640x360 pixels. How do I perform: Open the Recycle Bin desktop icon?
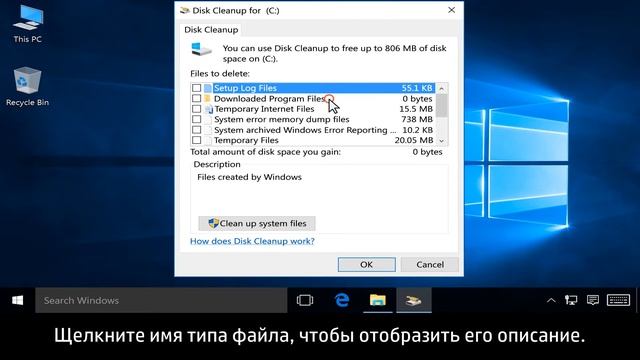(27, 87)
